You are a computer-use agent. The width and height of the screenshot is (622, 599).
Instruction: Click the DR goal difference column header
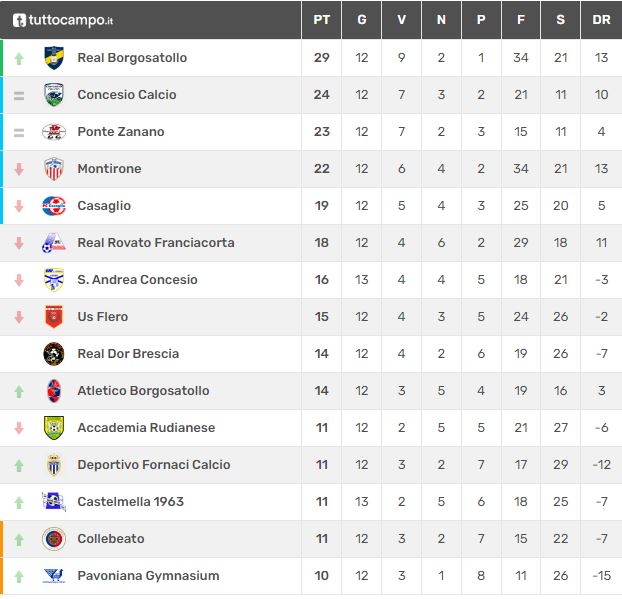click(x=601, y=20)
